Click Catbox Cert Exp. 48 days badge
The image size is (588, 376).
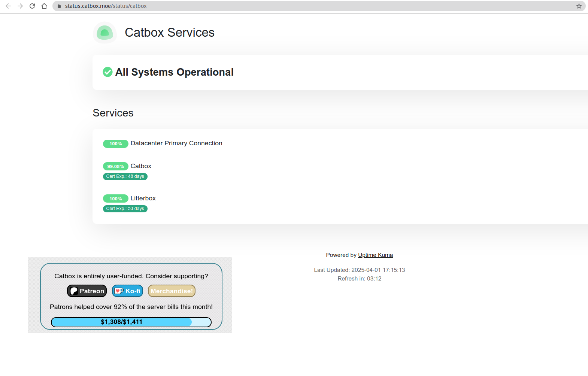125,176
